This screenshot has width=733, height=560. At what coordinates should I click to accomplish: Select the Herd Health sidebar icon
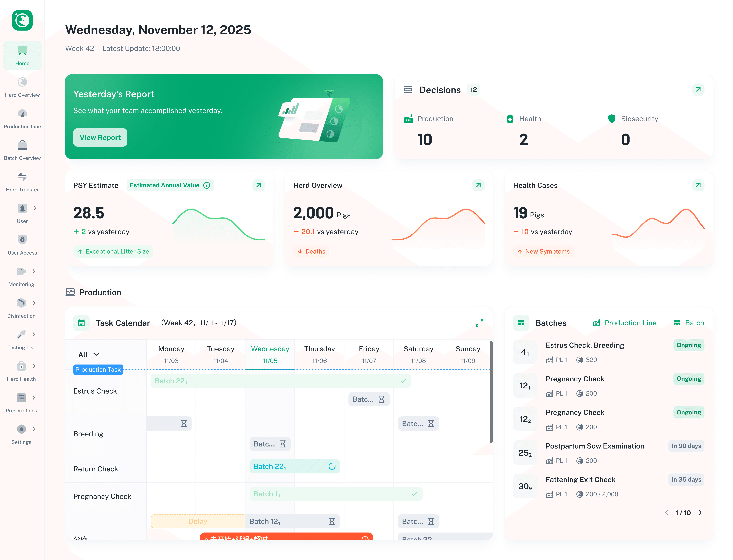click(x=21, y=366)
